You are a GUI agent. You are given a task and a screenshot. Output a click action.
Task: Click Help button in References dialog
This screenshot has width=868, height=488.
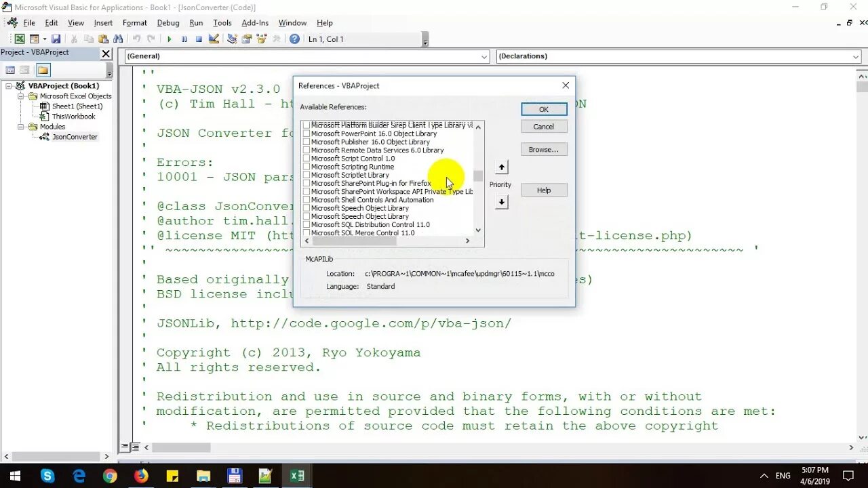point(544,190)
